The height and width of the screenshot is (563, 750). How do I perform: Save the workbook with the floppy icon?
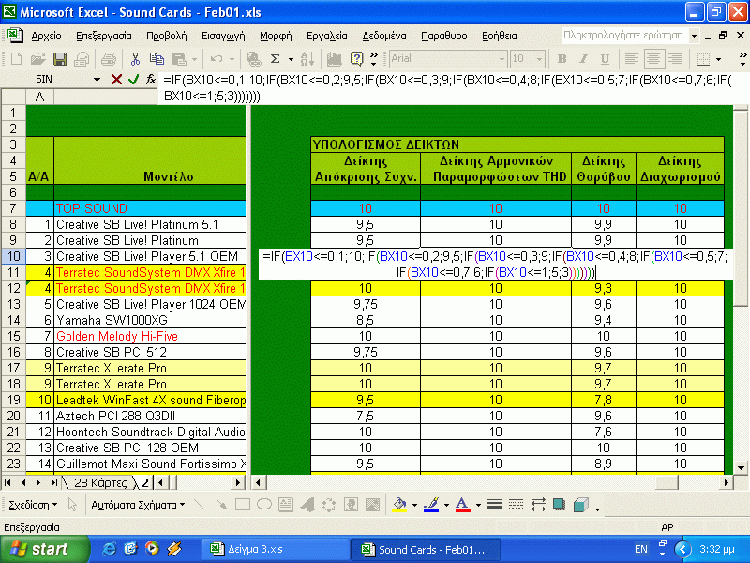(x=60, y=59)
